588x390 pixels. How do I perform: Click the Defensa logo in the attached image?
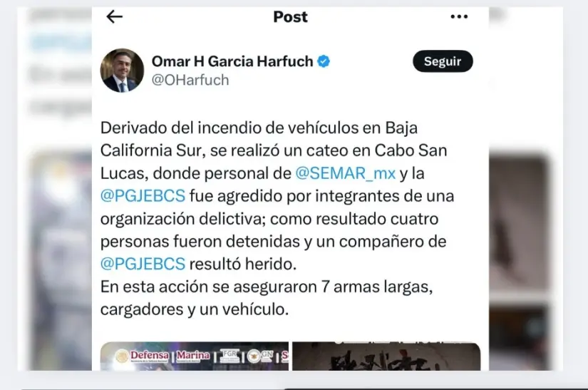(142, 356)
